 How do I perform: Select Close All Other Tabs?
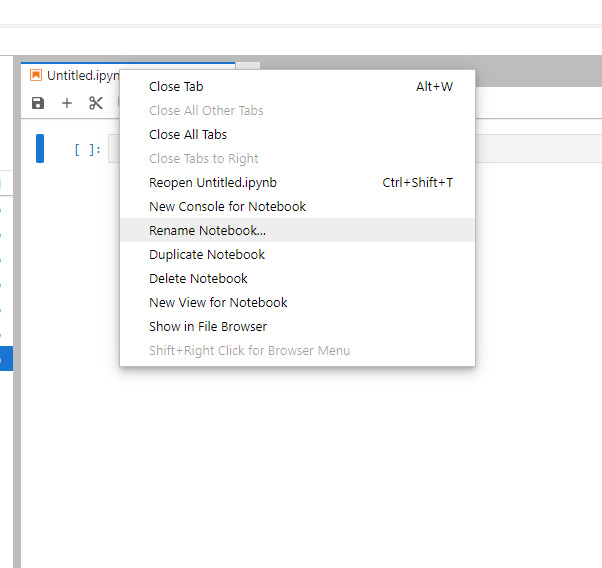coord(206,111)
